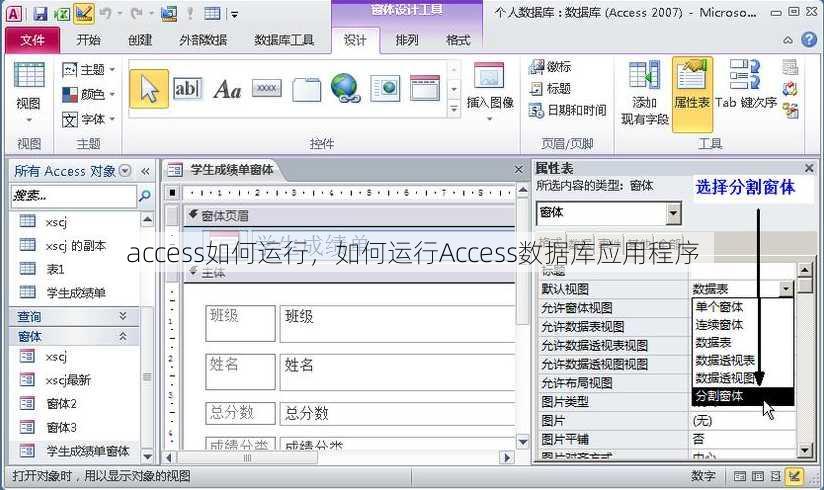This screenshot has height=490, width=824.
Task: Switch to the Arrange (排列) tab
Action: pos(407,40)
